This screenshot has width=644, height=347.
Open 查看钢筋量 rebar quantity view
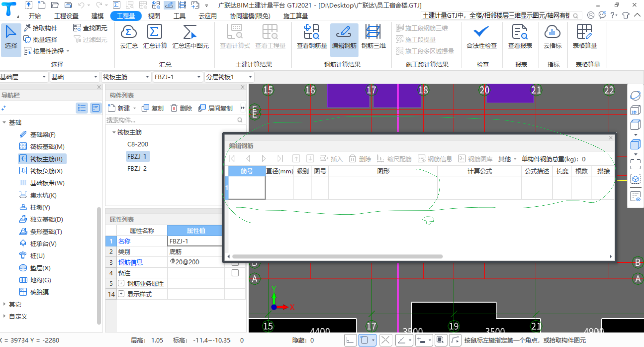point(312,36)
